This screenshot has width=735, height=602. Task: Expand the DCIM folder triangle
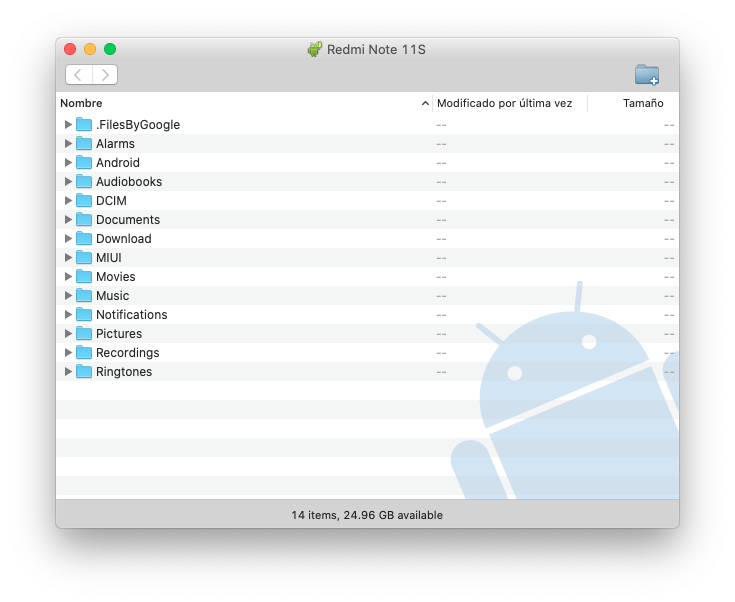point(68,200)
